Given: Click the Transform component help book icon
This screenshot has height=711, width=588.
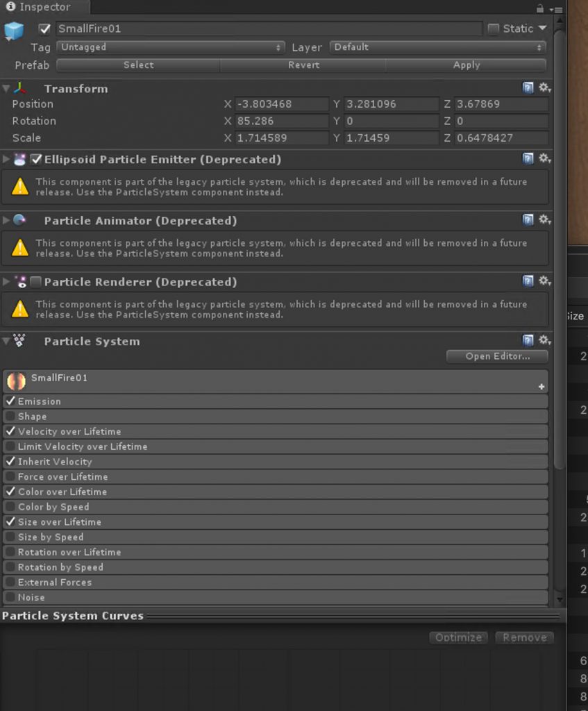Looking at the screenshot, I should click(528, 88).
